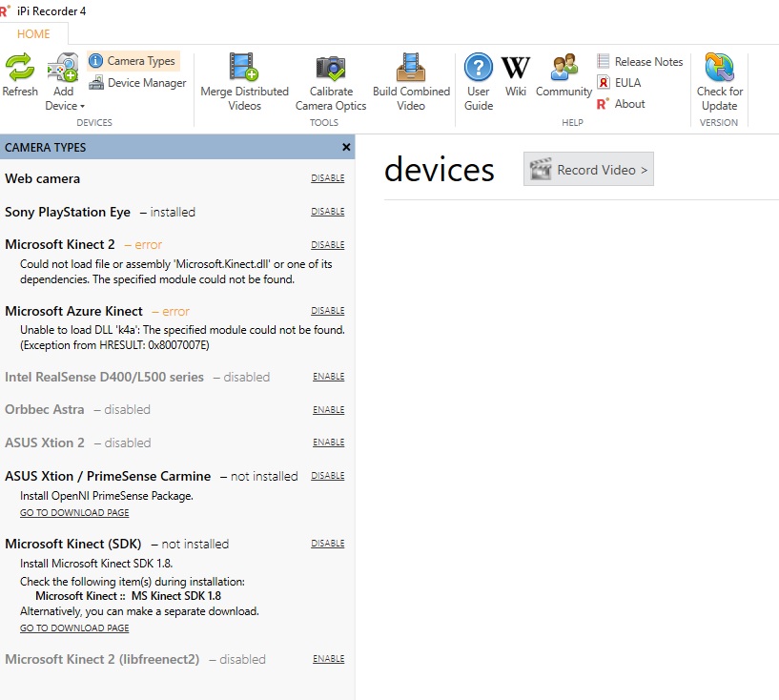The width and height of the screenshot is (779, 700).
Task: Open the EULA document
Action: [x=619, y=82]
